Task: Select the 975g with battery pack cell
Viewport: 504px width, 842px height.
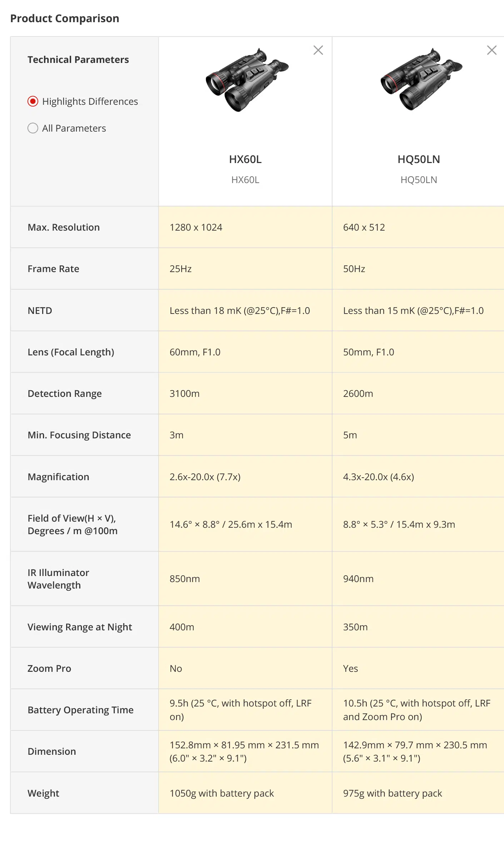Action: click(418, 793)
